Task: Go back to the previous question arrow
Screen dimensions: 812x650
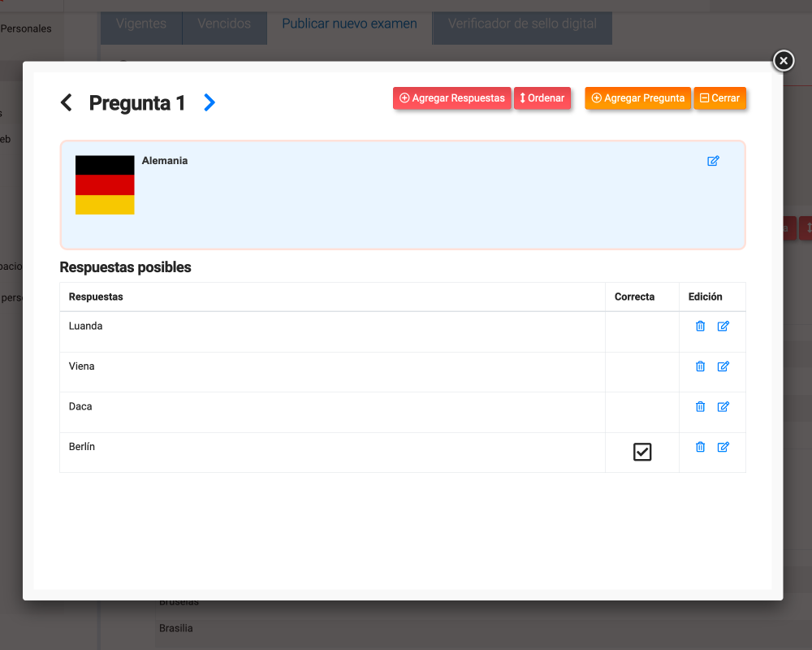Action: pos(67,102)
